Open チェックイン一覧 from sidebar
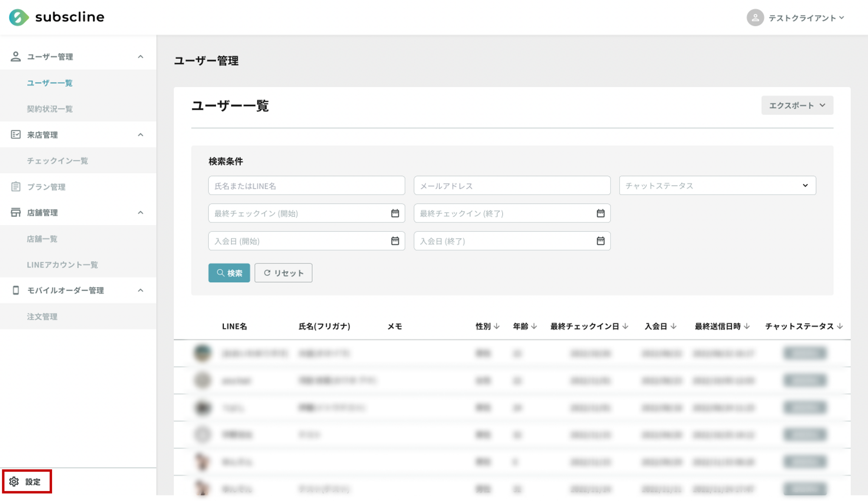Screen dimensions: 868x501 57,161
